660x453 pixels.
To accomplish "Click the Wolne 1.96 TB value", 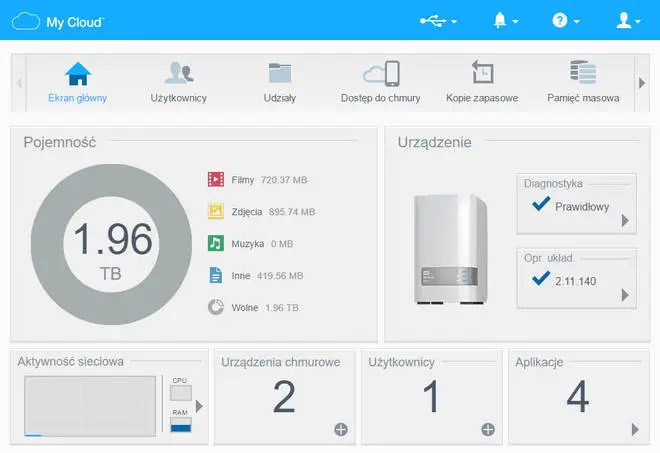I will [x=282, y=308].
